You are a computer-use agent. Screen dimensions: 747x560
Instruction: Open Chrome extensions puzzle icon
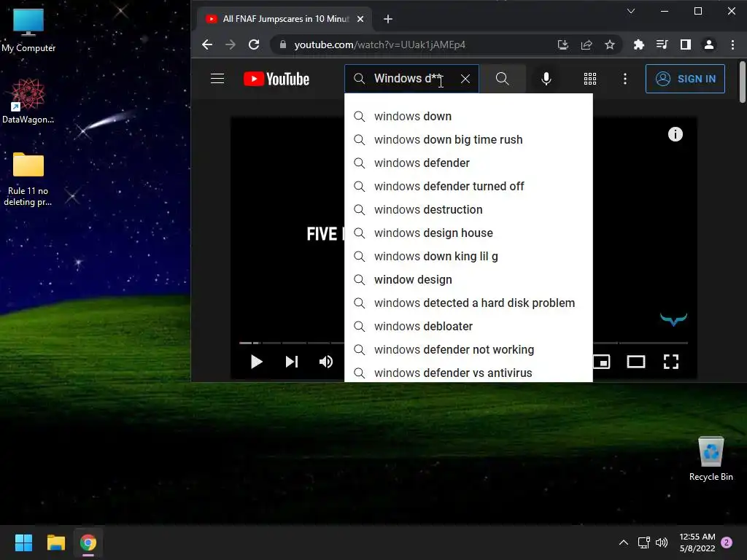639,44
